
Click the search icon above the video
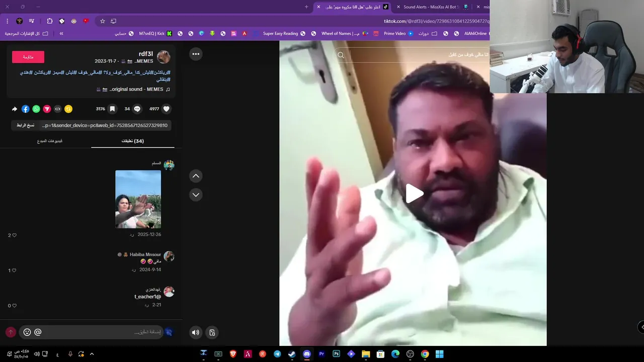click(x=341, y=55)
